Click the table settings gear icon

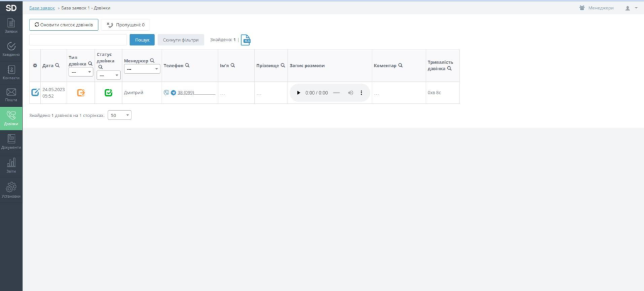(x=35, y=66)
